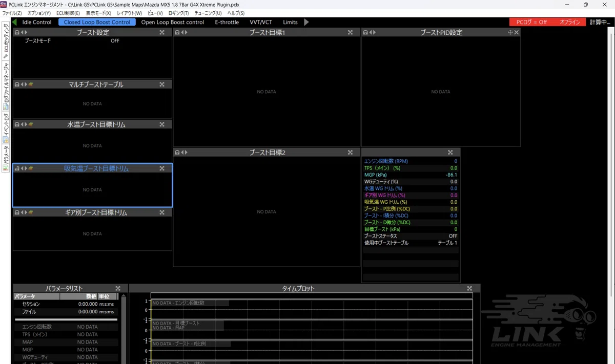Click the time plot overview bar
The width and height of the screenshot is (615, 364).
[311, 296]
